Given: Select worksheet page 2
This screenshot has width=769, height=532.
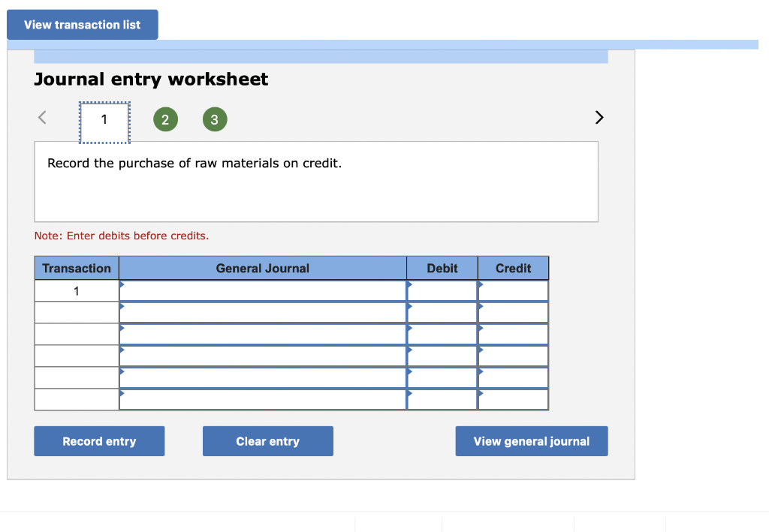Looking at the screenshot, I should click(x=166, y=119).
